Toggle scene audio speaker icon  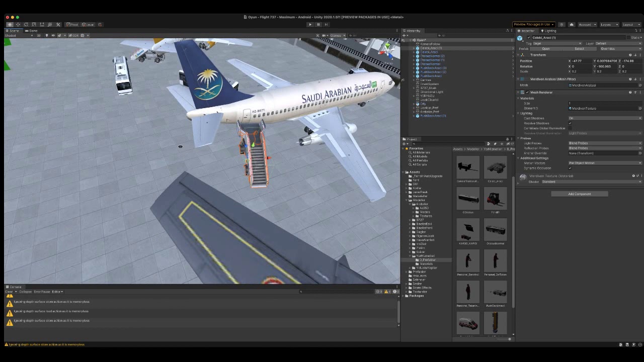tap(53, 35)
